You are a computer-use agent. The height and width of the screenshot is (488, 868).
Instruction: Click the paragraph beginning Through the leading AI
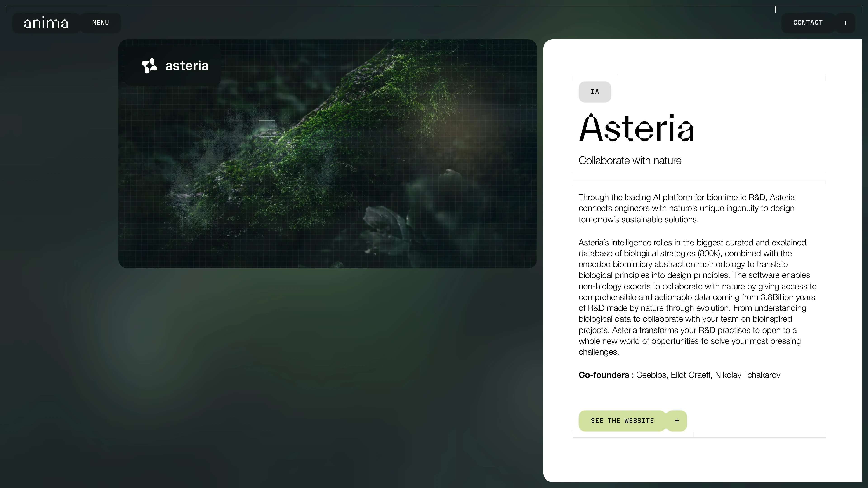pos(686,208)
